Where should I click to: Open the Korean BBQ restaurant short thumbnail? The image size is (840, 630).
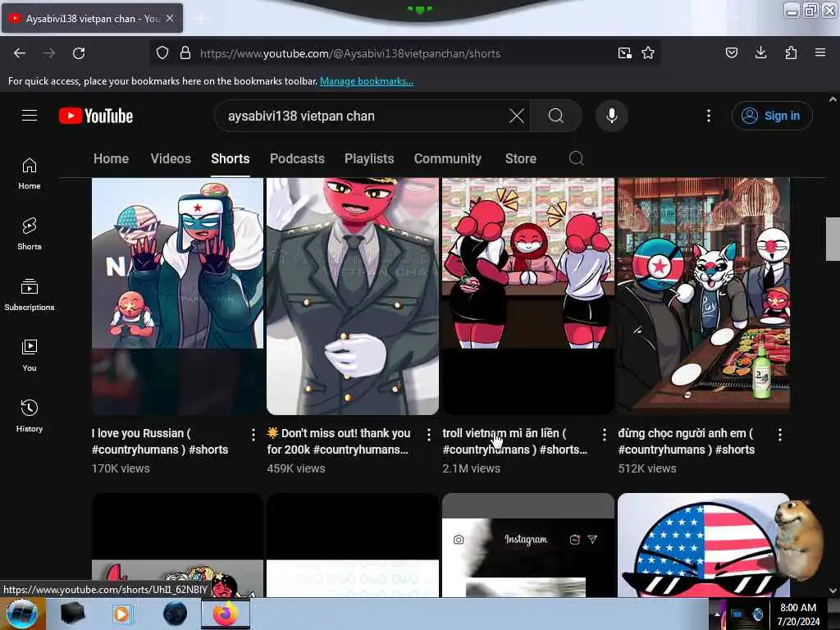coord(703,295)
